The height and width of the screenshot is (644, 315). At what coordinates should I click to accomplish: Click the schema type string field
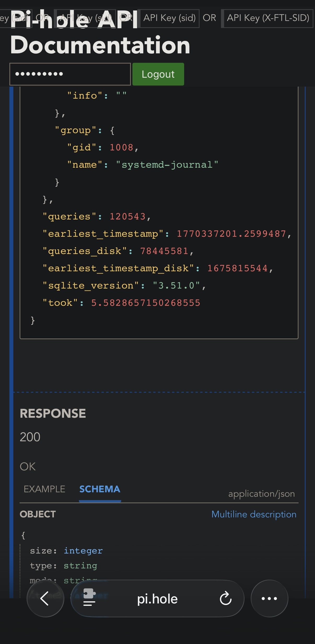tap(80, 566)
